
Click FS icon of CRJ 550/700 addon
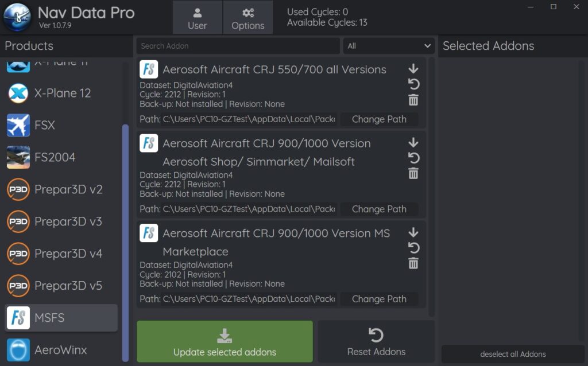tap(149, 69)
